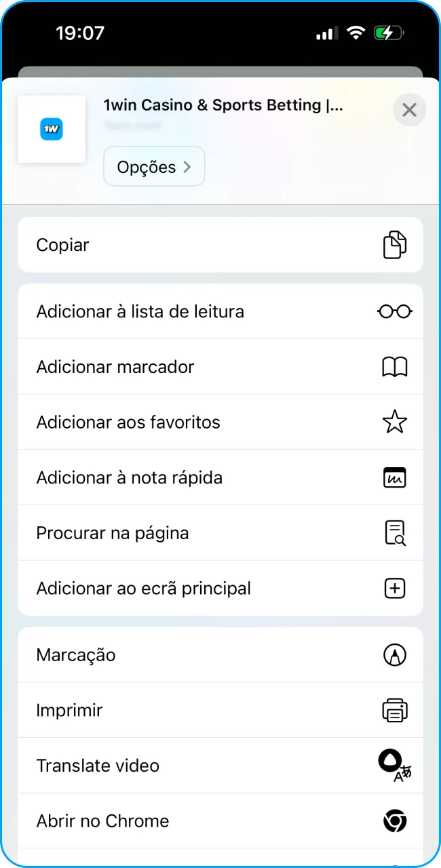Tap the star icon next to Adicionar aos favoritos
The image size is (441, 868).
tap(394, 422)
